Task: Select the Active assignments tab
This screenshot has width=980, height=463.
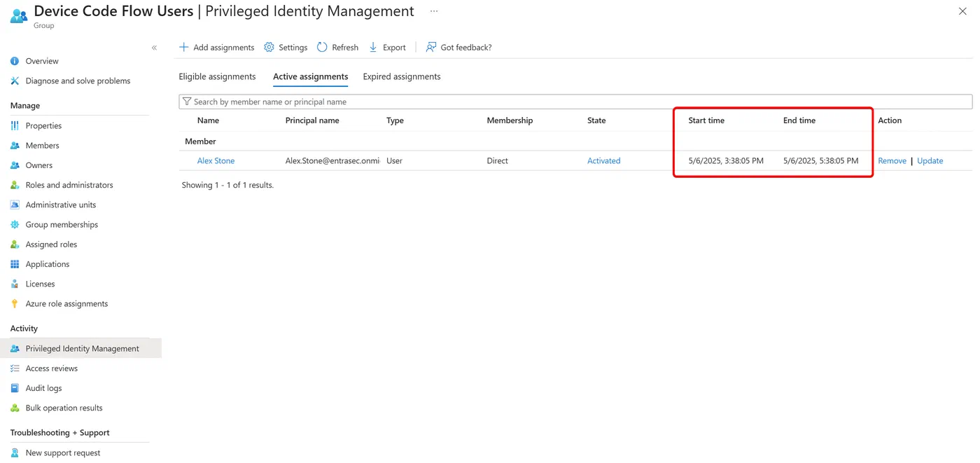Action: click(x=311, y=76)
